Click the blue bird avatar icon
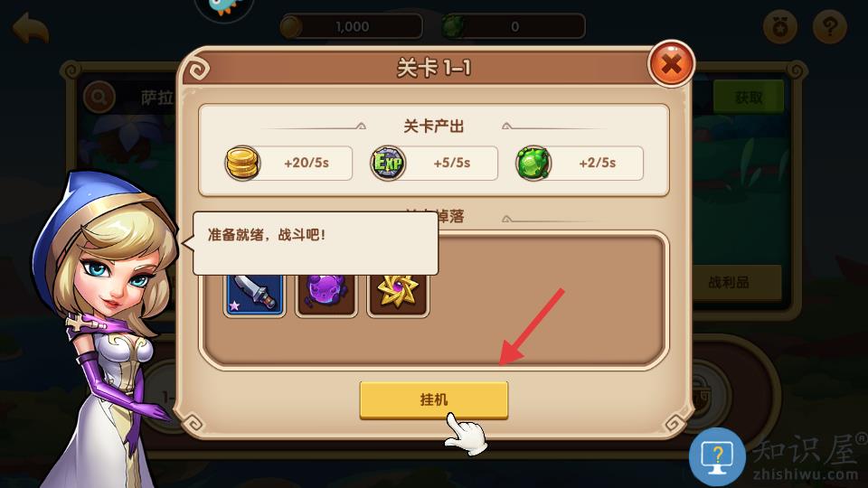The height and width of the screenshot is (488, 868). pyautogui.click(x=225, y=8)
